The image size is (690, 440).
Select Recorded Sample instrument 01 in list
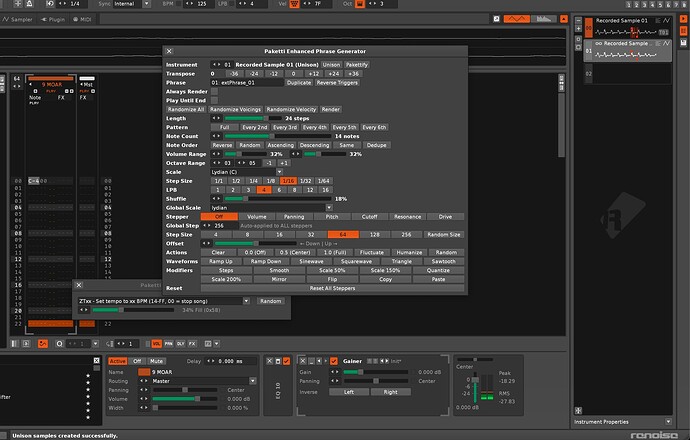coord(627,50)
